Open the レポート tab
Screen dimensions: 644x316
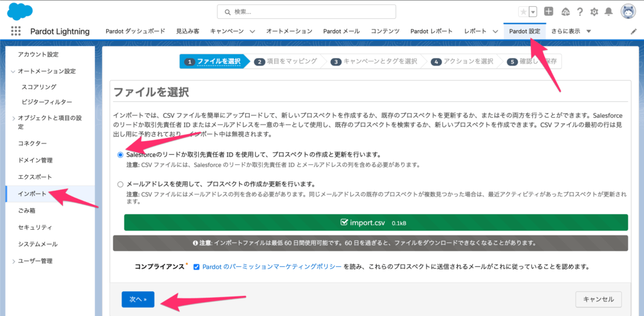[x=475, y=31]
